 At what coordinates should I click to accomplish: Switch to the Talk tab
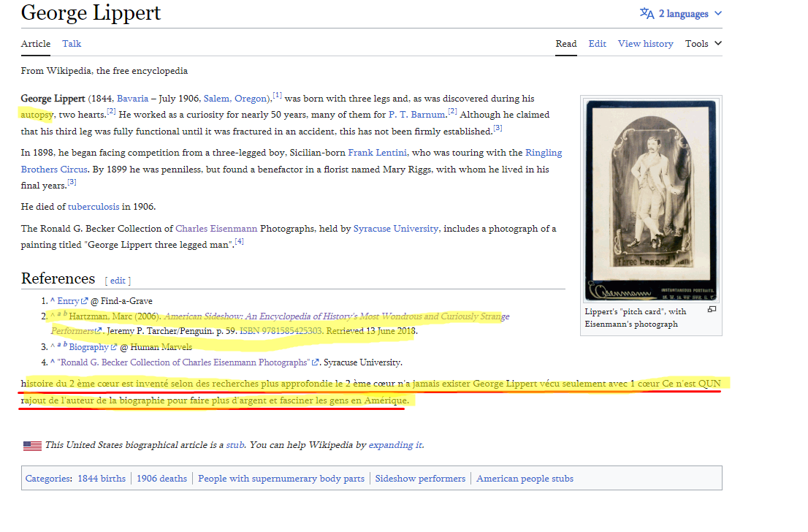(x=72, y=44)
